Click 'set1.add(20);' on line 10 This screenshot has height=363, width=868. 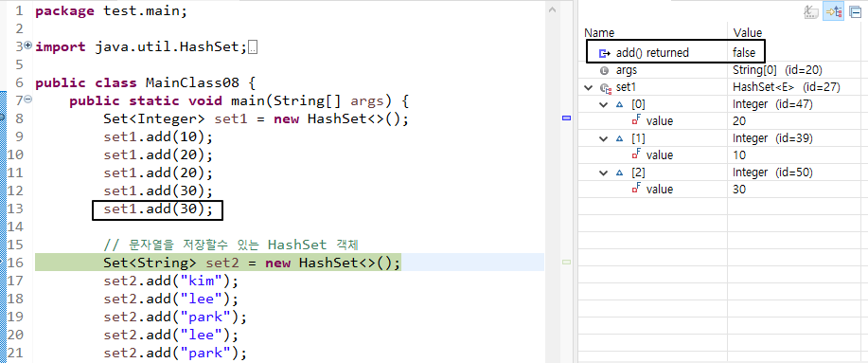tap(158, 155)
